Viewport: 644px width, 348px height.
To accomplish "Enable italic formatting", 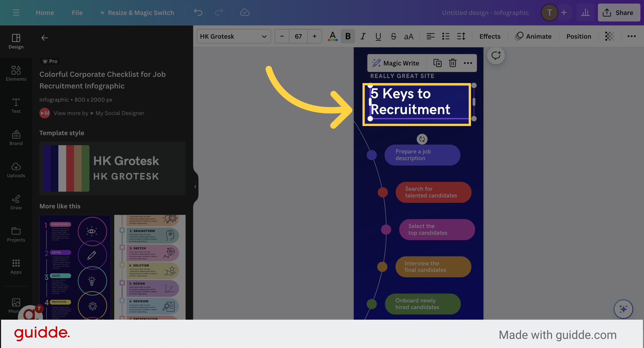I will (x=363, y=36).
